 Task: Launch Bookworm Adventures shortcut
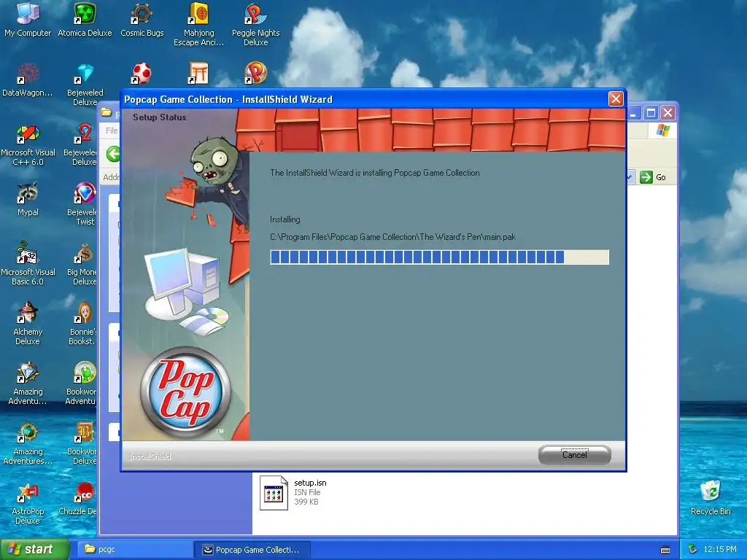click(82, 384)
